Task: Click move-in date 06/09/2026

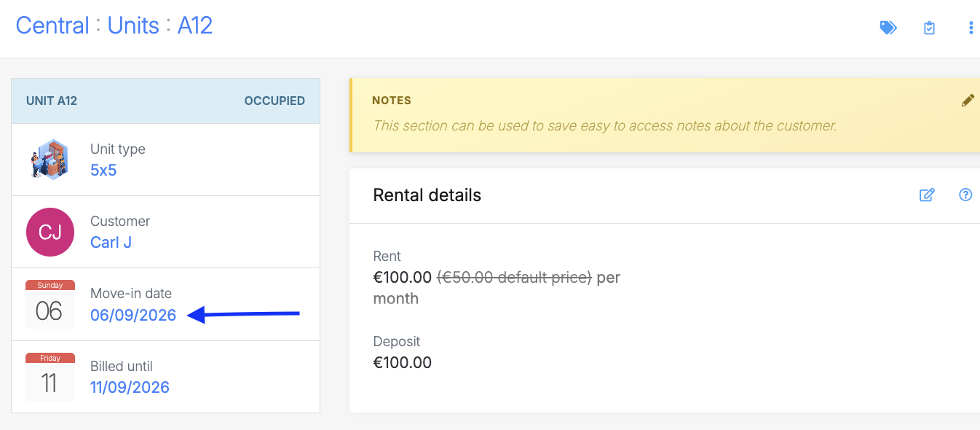Action: pyautogui.click(x=133, y=315)
